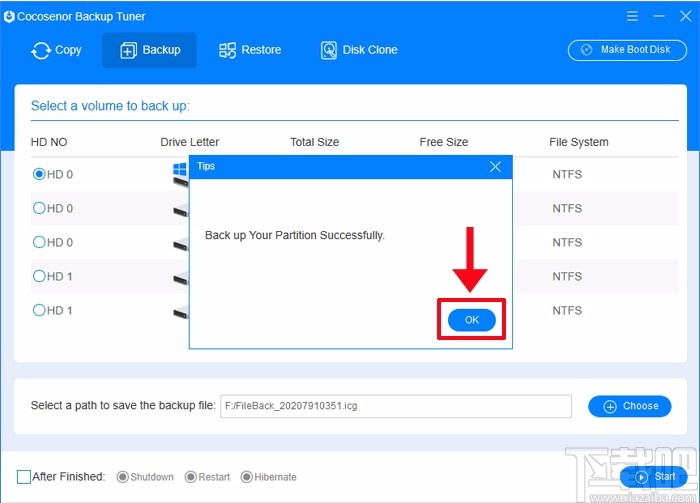
Task: Select the last HD 1 radio button
Action: (x=39, y=310)
